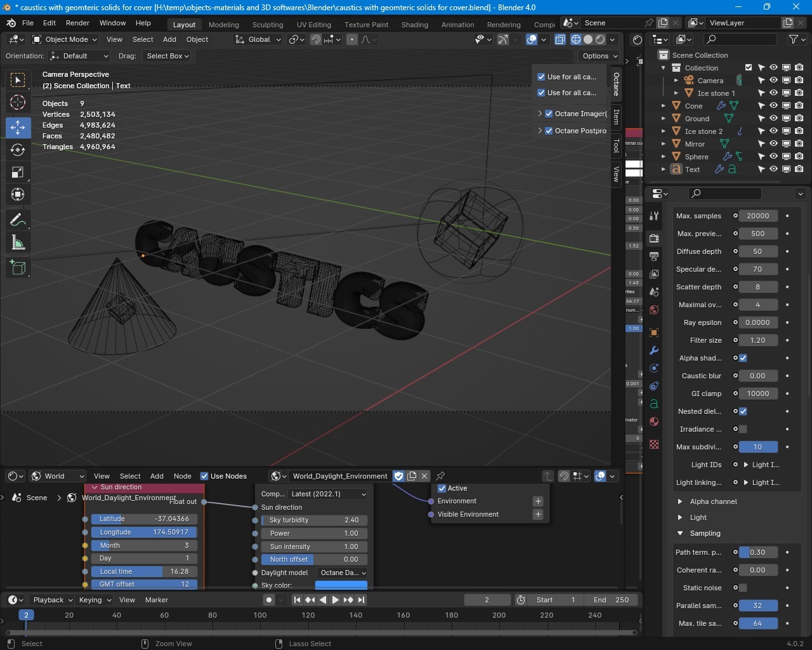Screen dimensions: 812x650
Task: Select the Rotate tool
Action: point(18,150)
